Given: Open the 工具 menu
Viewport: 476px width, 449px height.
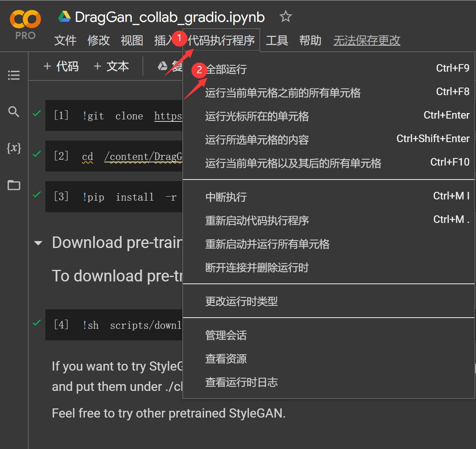Looking at the screenshot, I should [277, 40].
